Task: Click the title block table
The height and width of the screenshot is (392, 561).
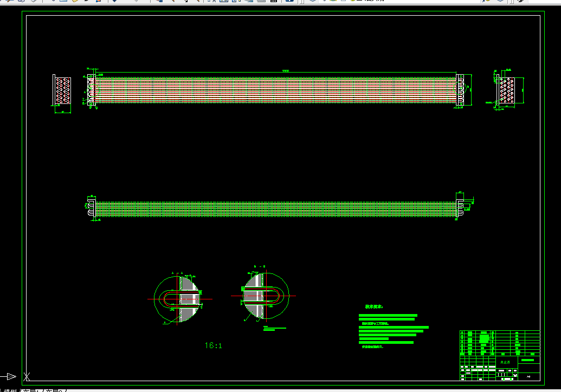Action: point(500,356)
